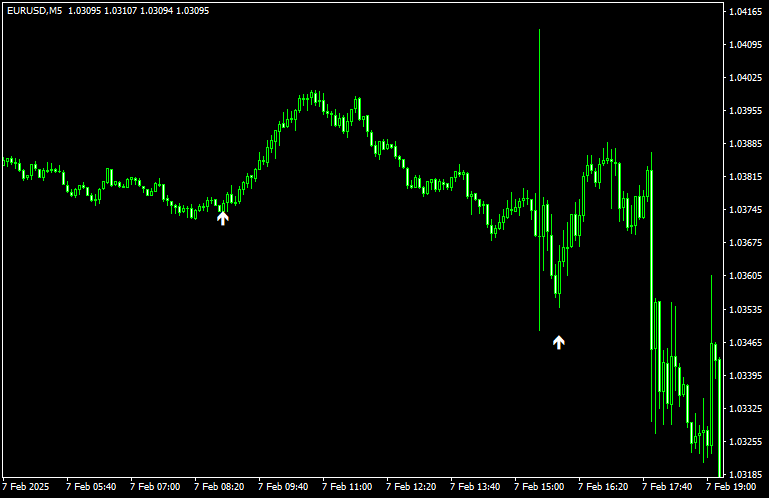Select the highest candle at the morning peak
769x498 pixels.
tap(314, 97)
